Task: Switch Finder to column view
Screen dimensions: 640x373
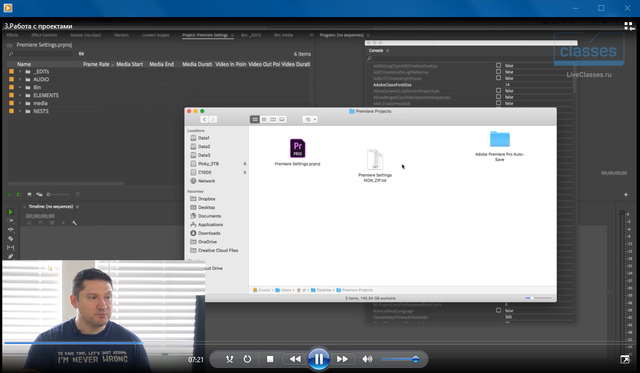Action: click(x=273, y=119)
